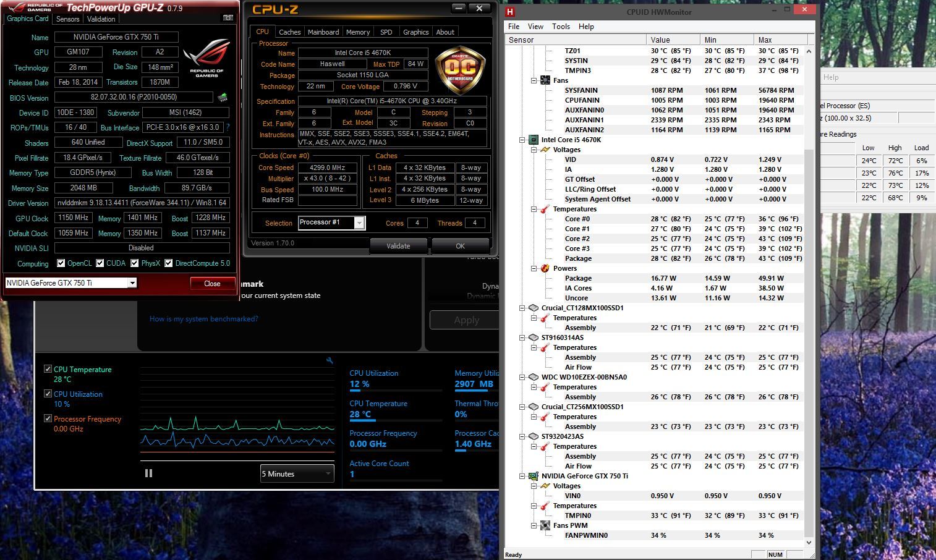The image size is (936, 560).
Task: Click the Fans group icon in HWMonitor
Action: pyautogui.click(x=545, y=80)
